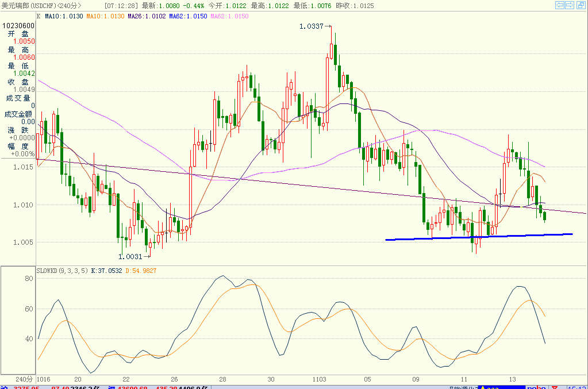Click the 1.015 price axis label
The width and height of the screenshot is (588, 389).
tap(23, 167)
